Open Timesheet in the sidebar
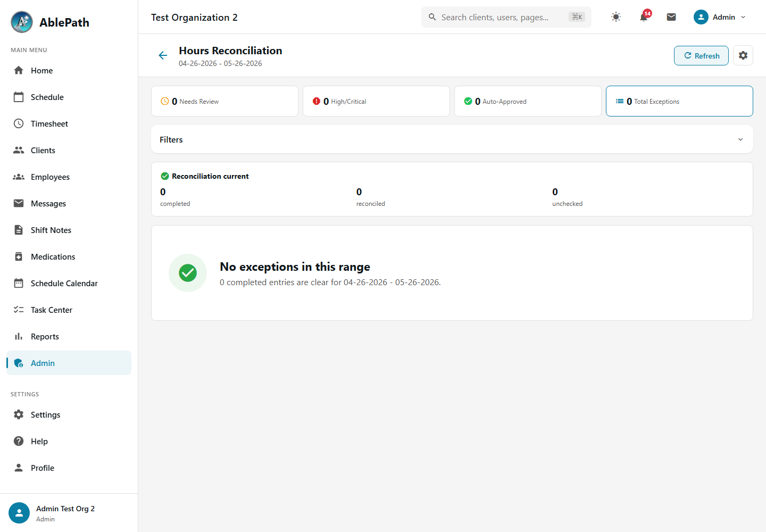The height and width of the screenshot is (532, 766). click(x=69, y=123)
